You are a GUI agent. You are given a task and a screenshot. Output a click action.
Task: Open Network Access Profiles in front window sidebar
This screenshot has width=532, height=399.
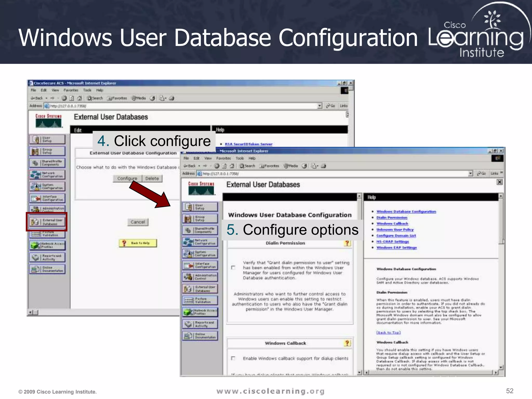click(200, 312)
